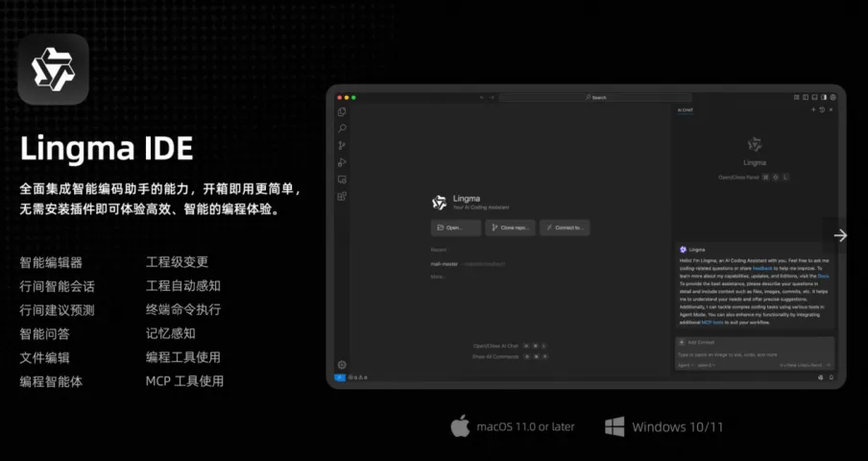Screen dimensions: 868x461
Task: Toggle the bottom panel
Action: (x=815, y=97)
